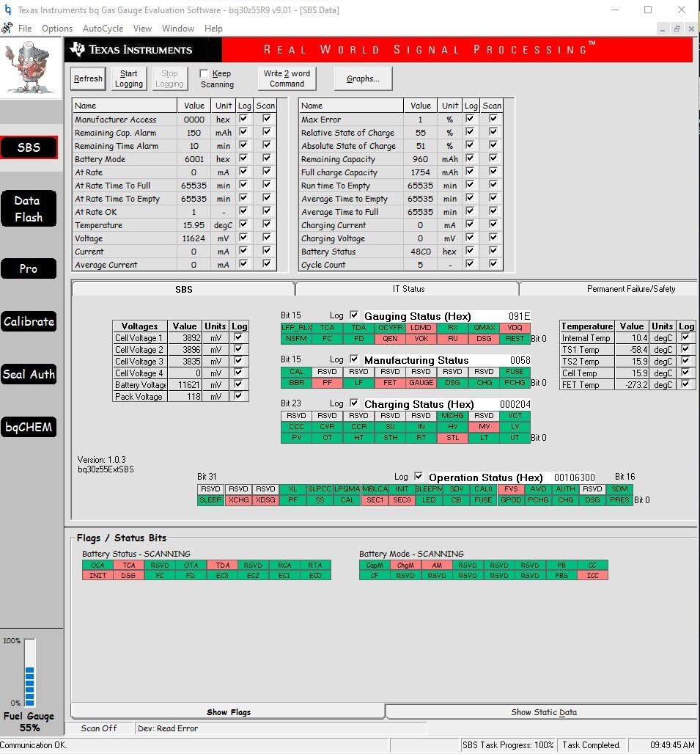The height and width of the screenshot is (754, 700).
Task: Open the Calibrate sidebar panel
Action: coord(29,321)
